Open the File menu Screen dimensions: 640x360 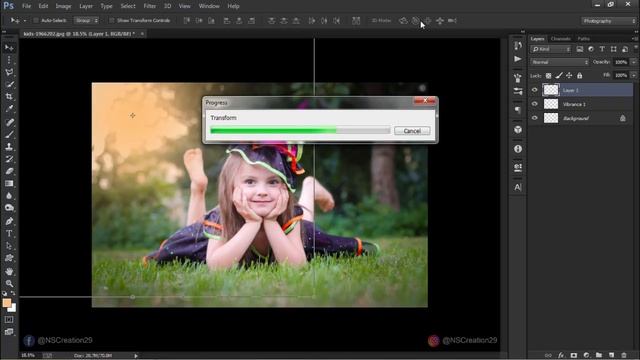[27, 6]
